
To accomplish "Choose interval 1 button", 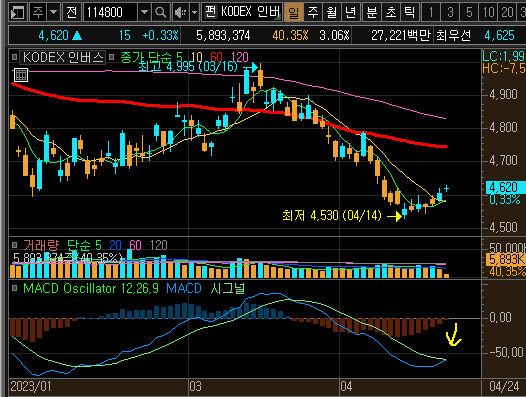I will (431, 13).
